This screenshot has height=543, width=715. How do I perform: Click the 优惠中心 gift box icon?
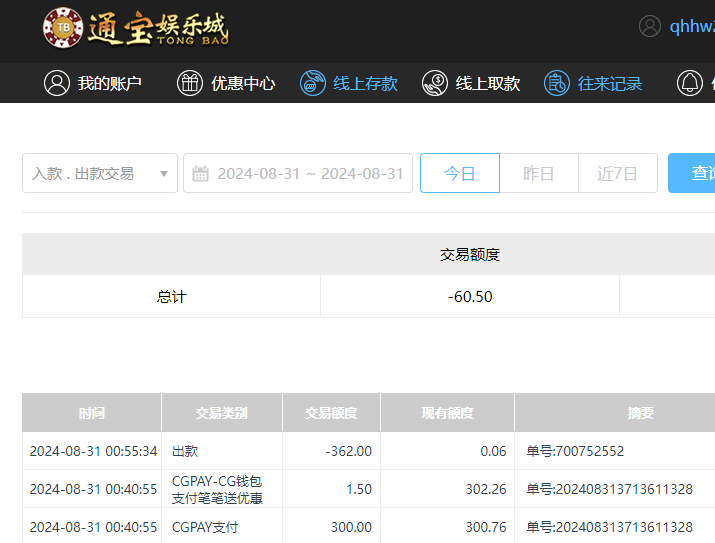coord(190,83)
